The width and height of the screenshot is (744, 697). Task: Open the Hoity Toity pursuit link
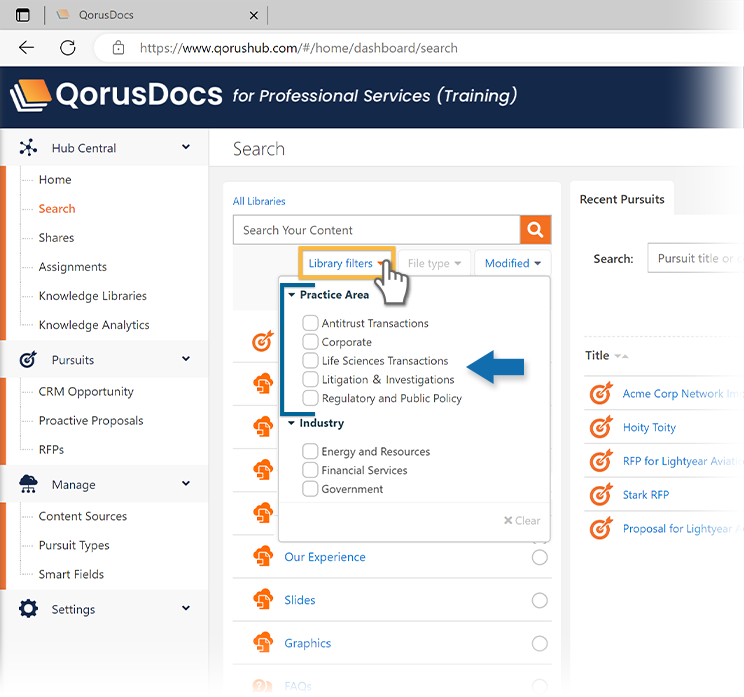pyautogui.click(x=649, y=427)
